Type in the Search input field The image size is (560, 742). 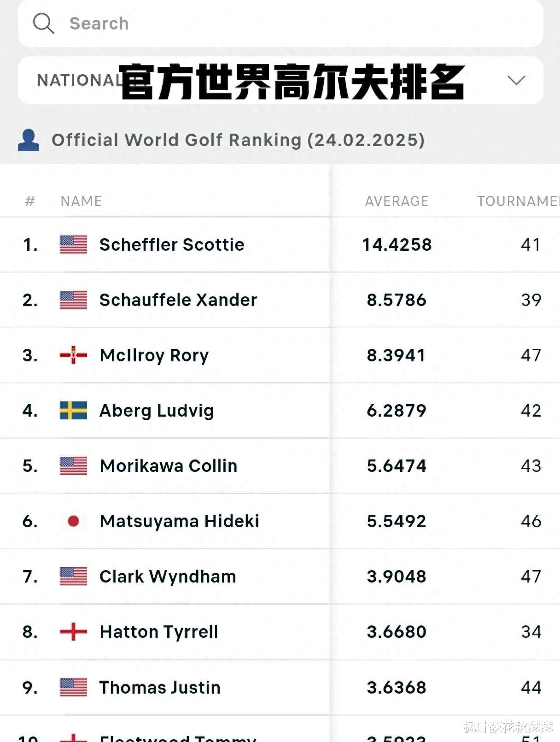click(x=295, y=24)
